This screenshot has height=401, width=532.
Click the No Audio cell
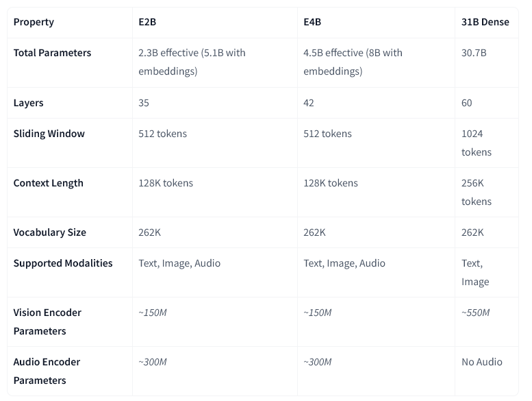click(482, 362)
